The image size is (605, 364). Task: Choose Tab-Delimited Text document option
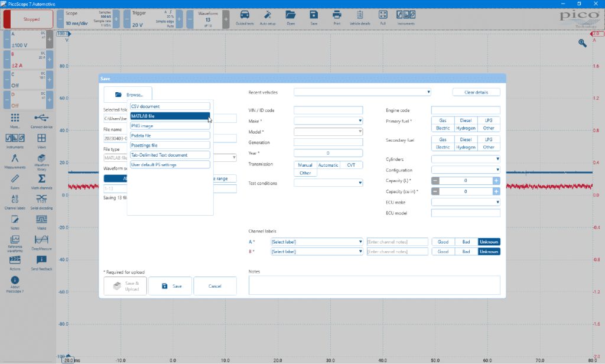click(170, 155)
